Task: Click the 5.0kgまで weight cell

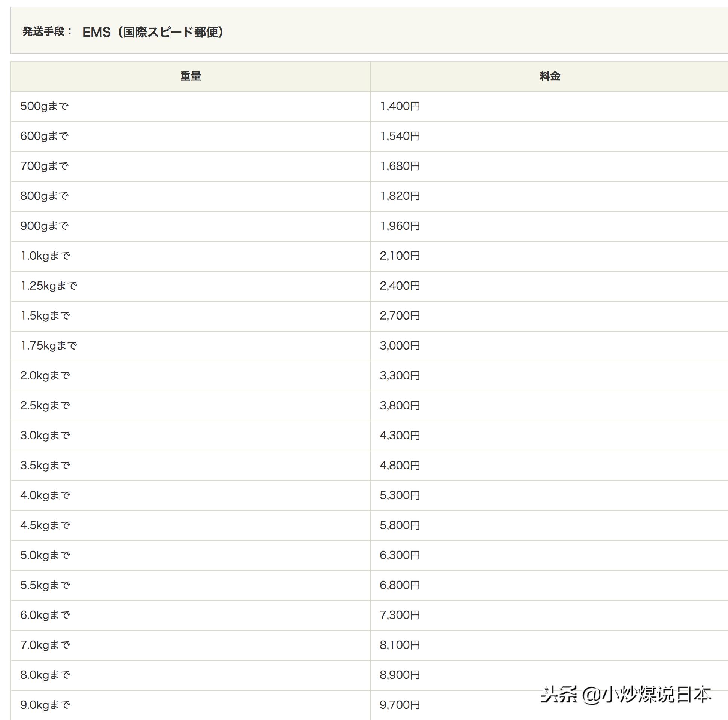Action: click(x=45, y=555)
